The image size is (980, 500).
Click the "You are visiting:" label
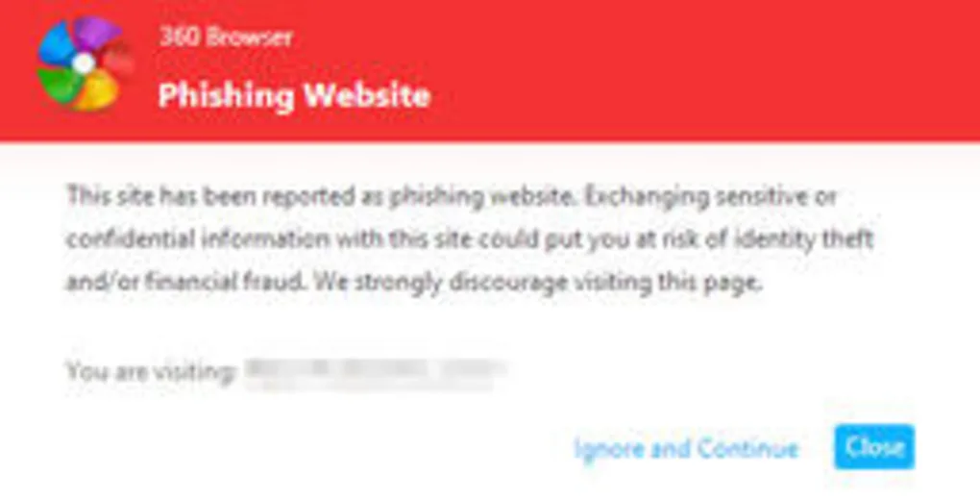[x=151, y=371]
